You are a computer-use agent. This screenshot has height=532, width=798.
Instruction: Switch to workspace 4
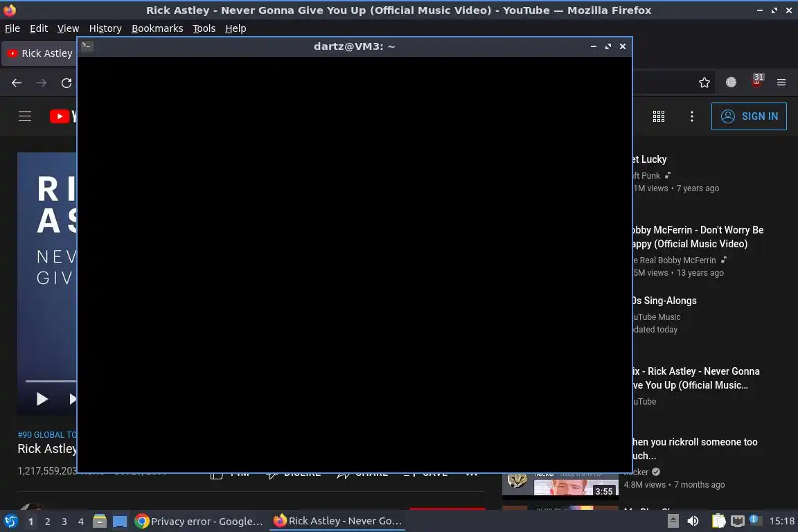point(81,522)
